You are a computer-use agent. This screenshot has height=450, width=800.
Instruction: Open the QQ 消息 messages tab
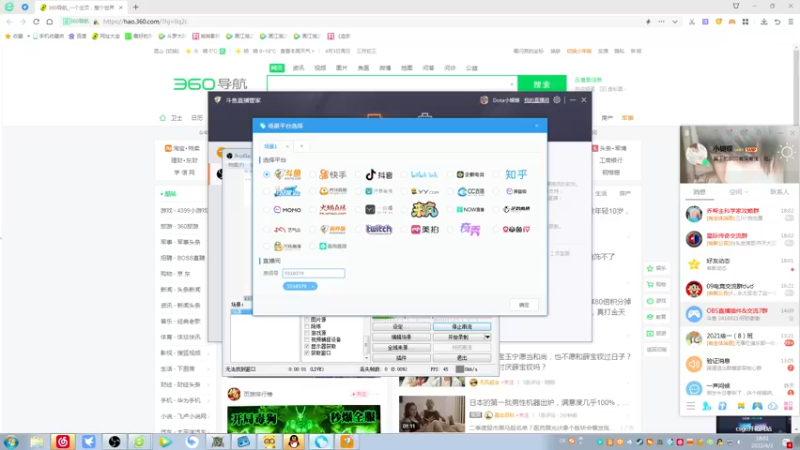coord(699,192)
